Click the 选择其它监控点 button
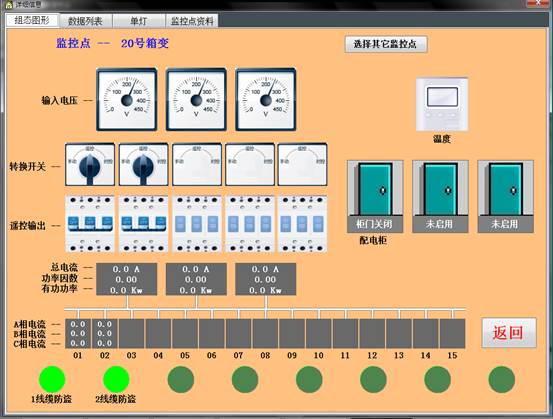The width and height of the screenshot is (553, 419). [x=386, y=44]
